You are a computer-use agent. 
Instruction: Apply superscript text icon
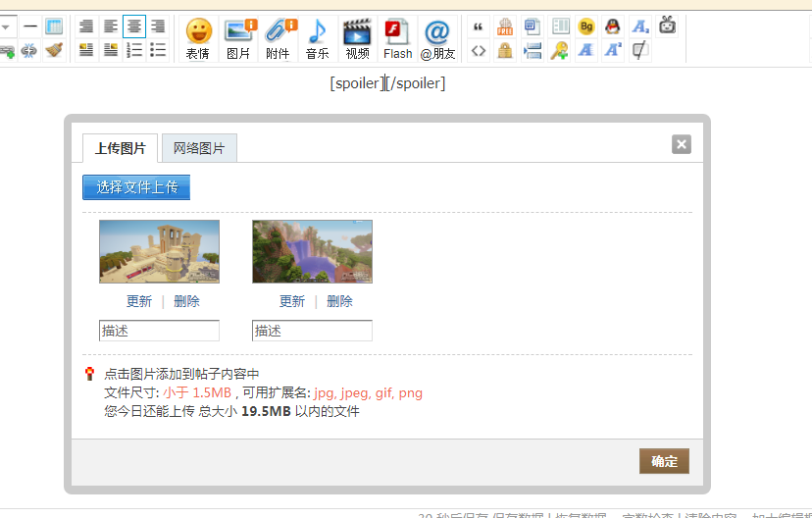(613, 50)
